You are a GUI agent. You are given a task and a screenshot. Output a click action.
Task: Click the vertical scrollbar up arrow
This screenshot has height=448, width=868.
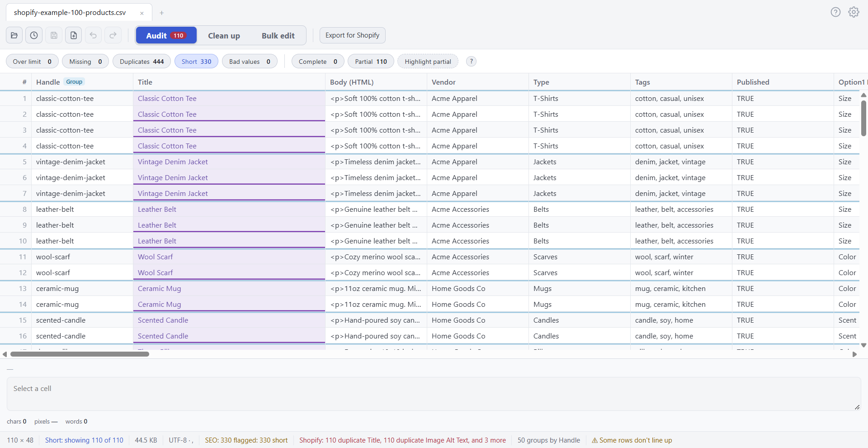863,95
